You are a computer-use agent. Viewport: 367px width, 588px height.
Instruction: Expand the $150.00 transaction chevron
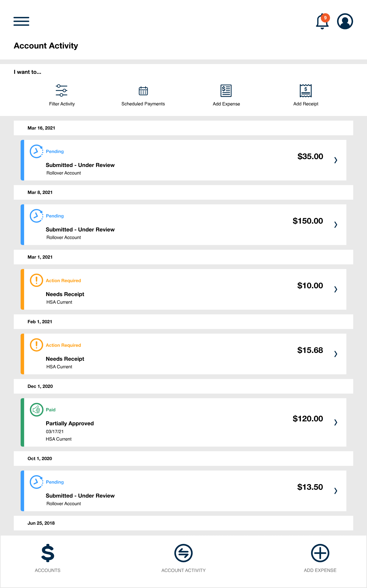(336, 224)
